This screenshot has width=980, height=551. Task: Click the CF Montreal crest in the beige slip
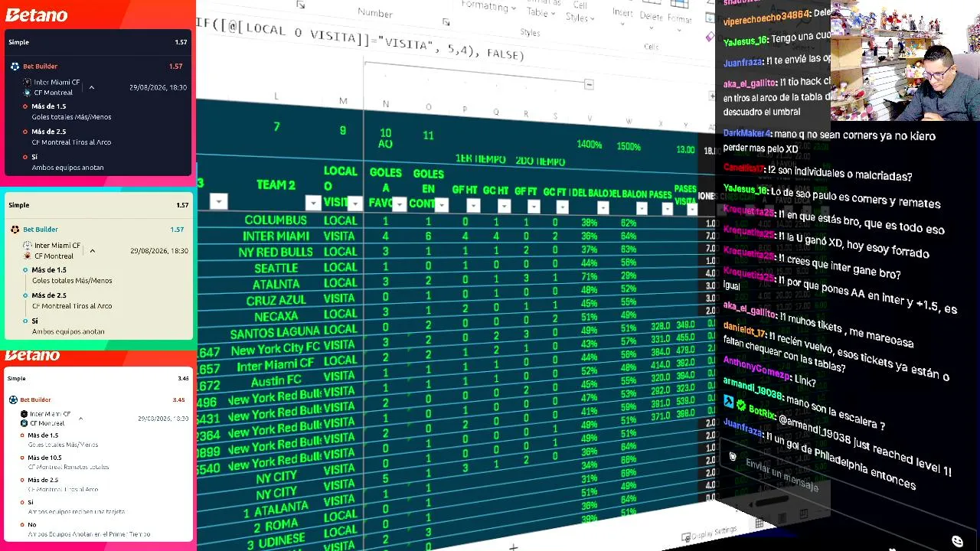tap(28, 256)
